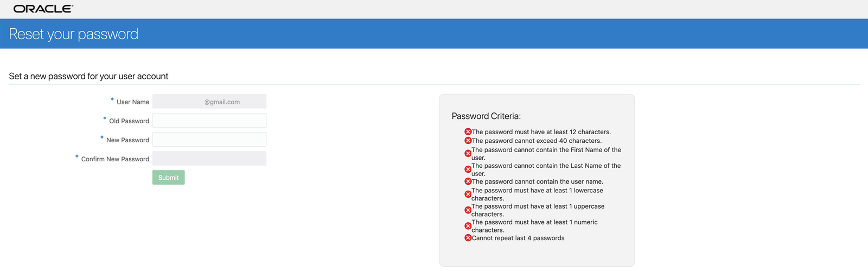Click the Confirm New Password label
The height and width of the screenshot is (270, 868).
(115, 159)
